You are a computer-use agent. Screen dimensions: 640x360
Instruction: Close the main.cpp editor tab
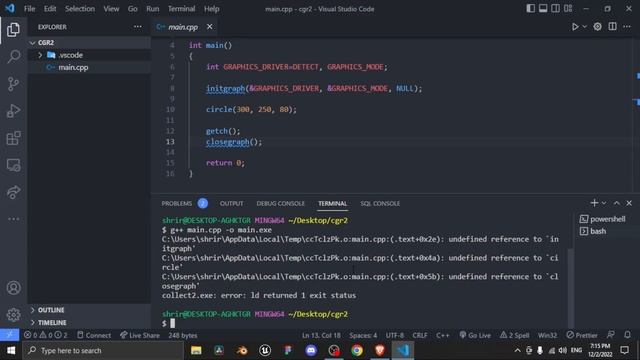tap(209, 27)
